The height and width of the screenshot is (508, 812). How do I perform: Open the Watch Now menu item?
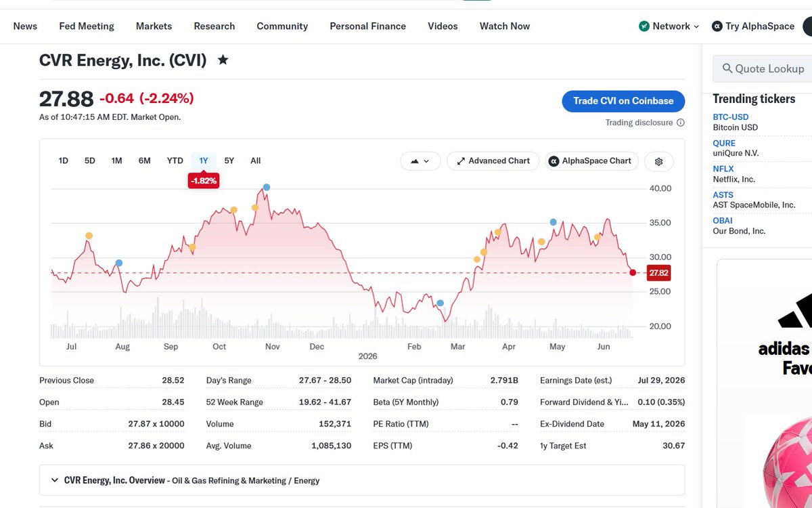pyautogui.click(x=505, y=26)
